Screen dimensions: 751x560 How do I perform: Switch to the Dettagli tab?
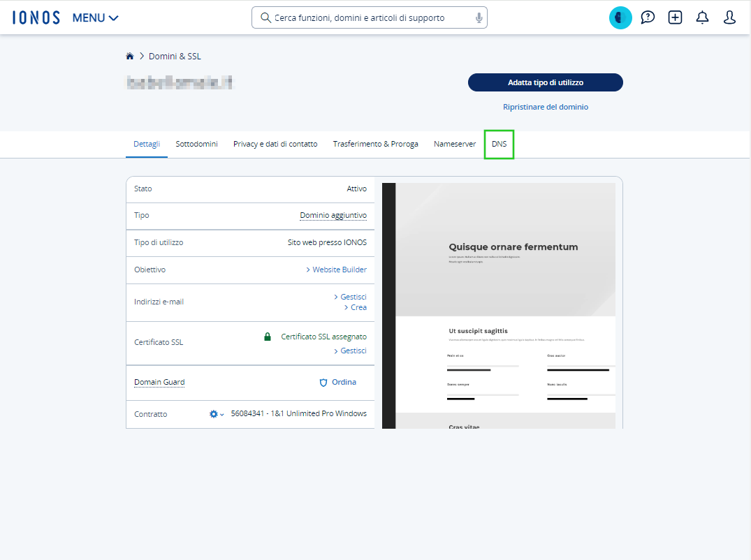pyautogui.click(x=147, y=144)
